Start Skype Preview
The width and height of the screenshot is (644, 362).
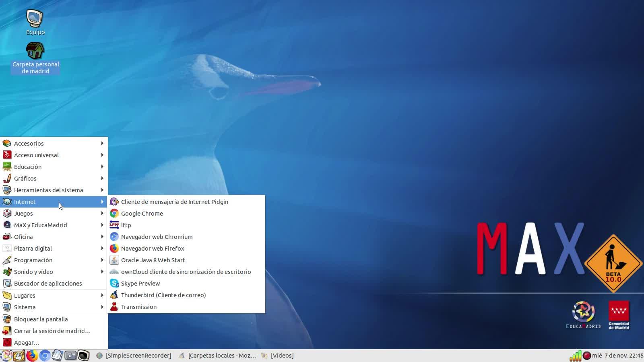pos(186,284)
